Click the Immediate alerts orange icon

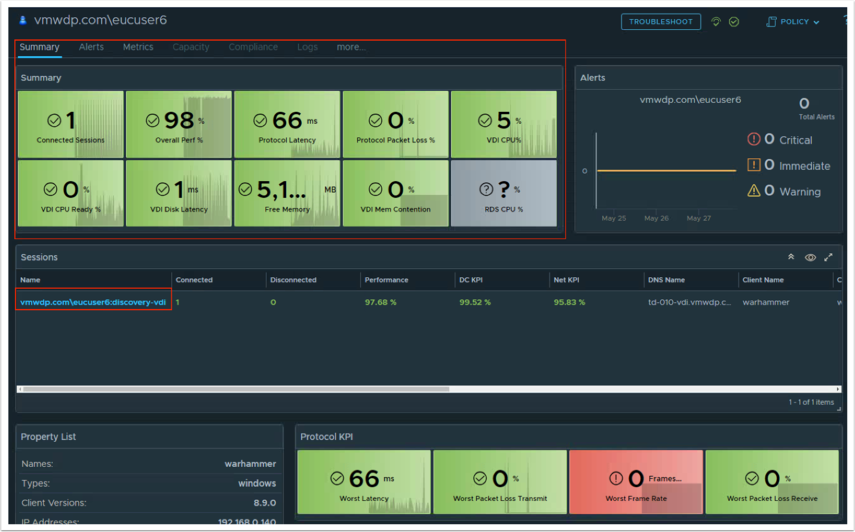pyautogui.click(x=754, y=165)
